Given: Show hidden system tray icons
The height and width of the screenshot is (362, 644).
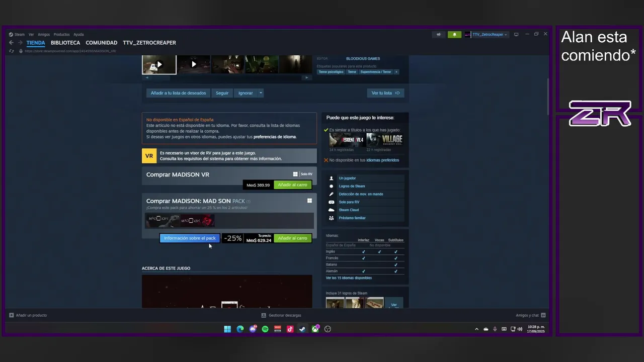Looking at the screenshot, I should (x=476, y=329).
